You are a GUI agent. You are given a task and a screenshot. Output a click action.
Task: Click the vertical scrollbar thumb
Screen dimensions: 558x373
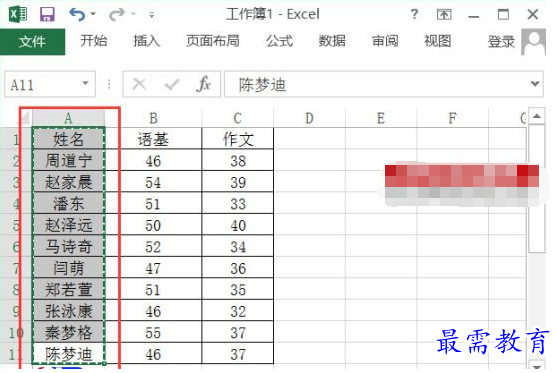(x=537, y=189)
